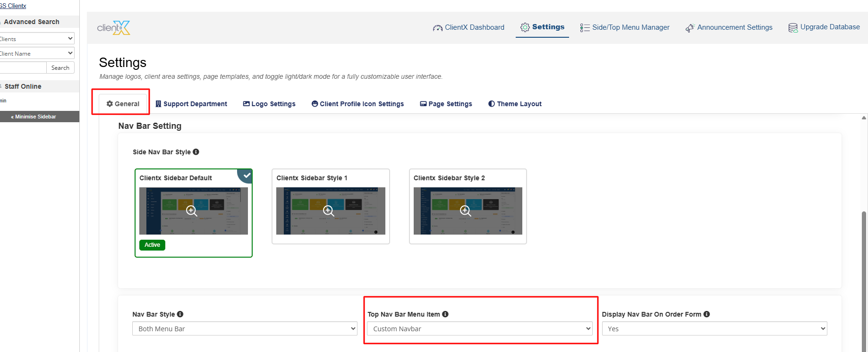The width and height of the screenshot is (868, 352).
Task: Open Display Nav Bar On Order Form dropdown
Action: tap(714, 329)
